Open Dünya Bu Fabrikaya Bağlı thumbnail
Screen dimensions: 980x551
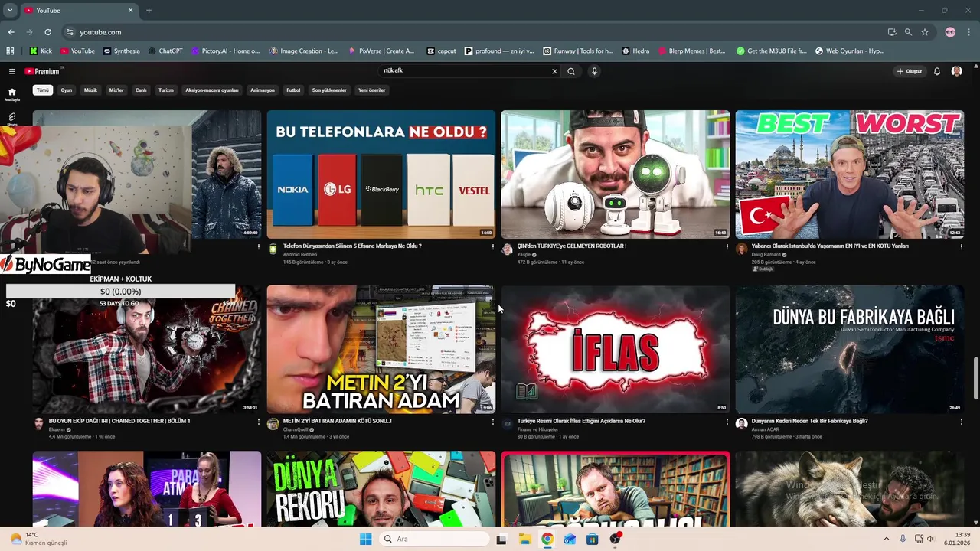[850, 349]
